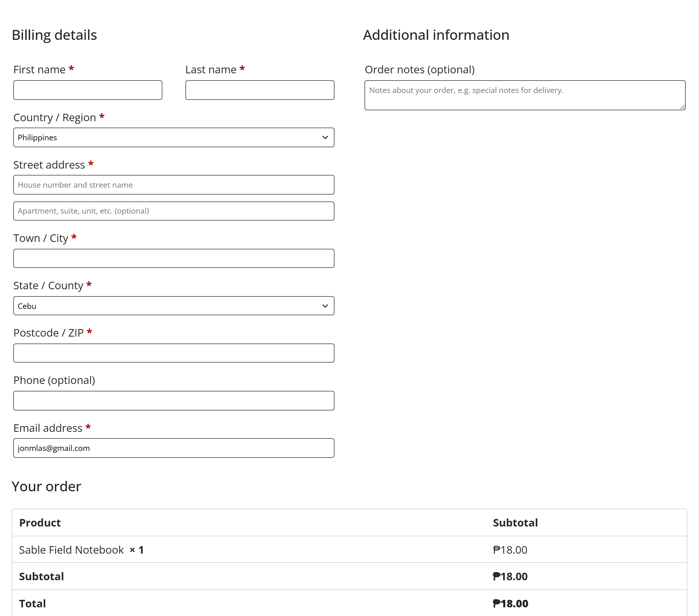
Task: Click the Country dropdown chevron arrow
Action: click(325, 137)
